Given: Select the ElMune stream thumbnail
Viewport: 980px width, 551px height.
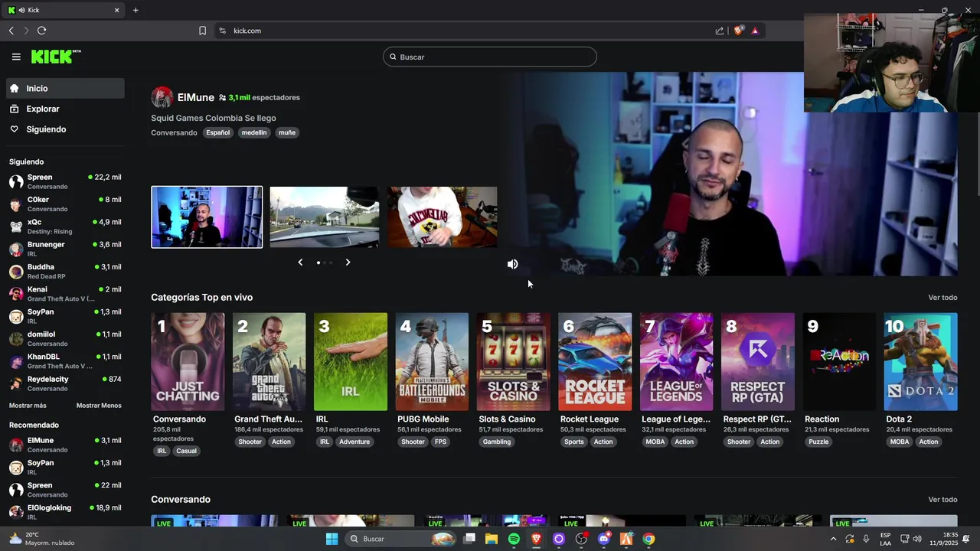Looking at the screenshot, I should pos(207,217).
